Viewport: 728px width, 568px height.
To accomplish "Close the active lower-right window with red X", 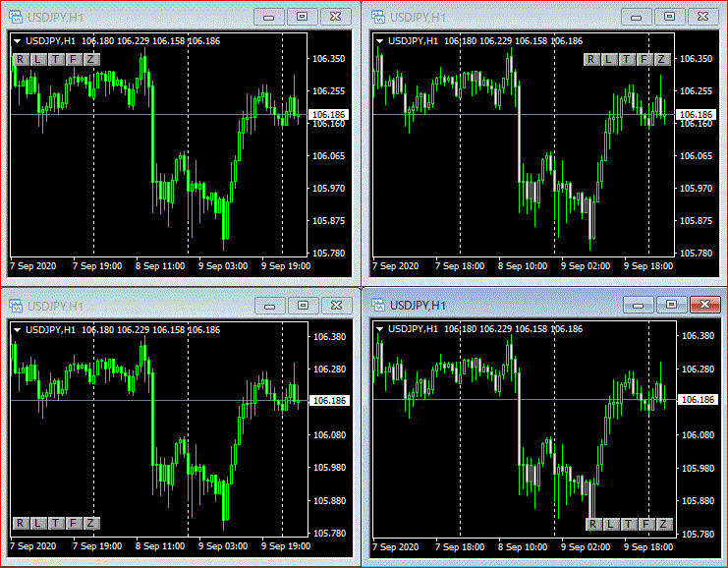I will point(704,305).
